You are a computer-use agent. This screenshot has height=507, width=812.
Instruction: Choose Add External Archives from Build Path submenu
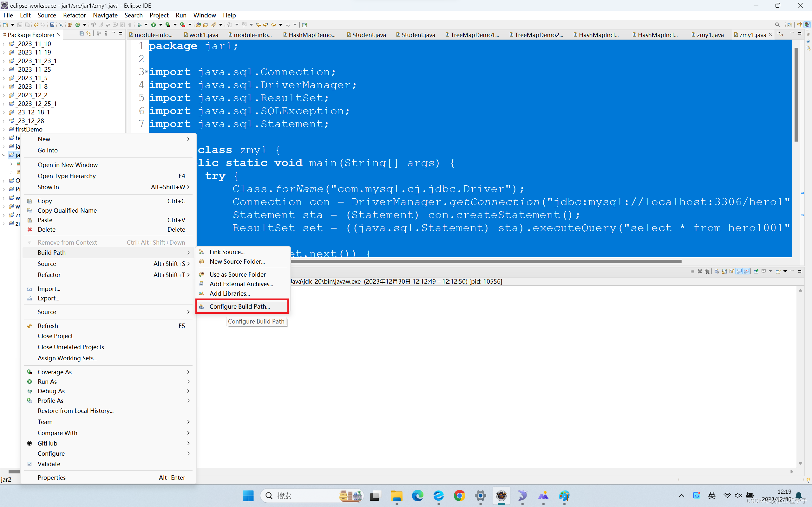[241, 284]
